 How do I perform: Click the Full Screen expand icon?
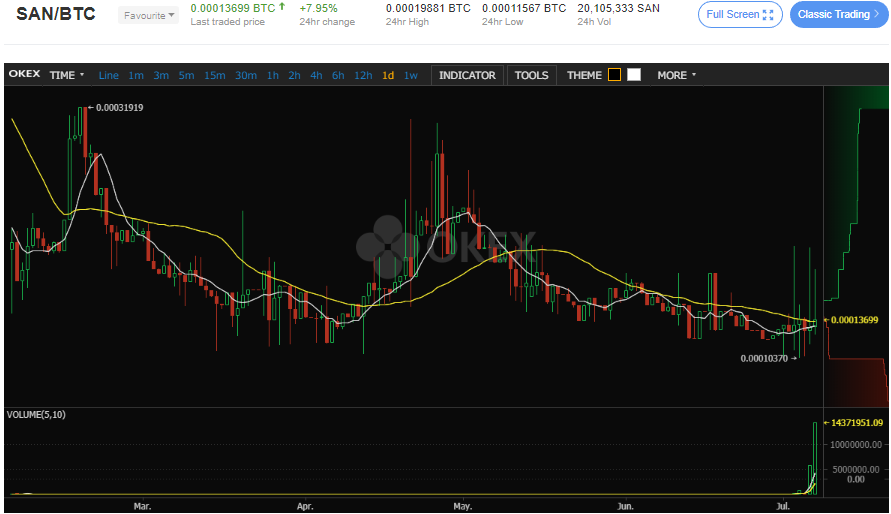[x=768, y=15]
